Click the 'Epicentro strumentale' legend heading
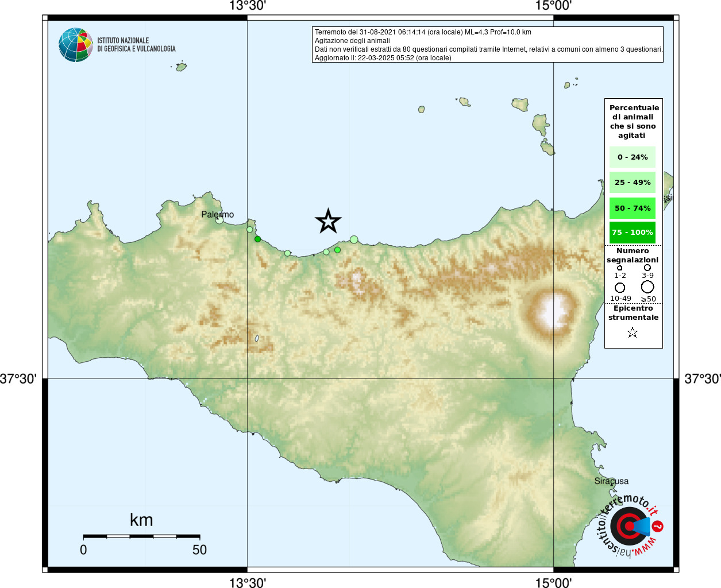This screenshot has width=721, height=588. (x=633, y=313)
